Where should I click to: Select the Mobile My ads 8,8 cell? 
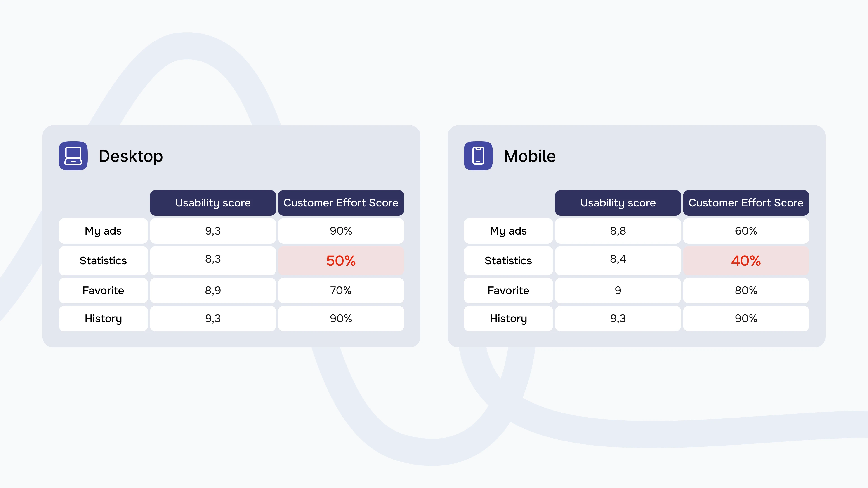tap(618, 231)
